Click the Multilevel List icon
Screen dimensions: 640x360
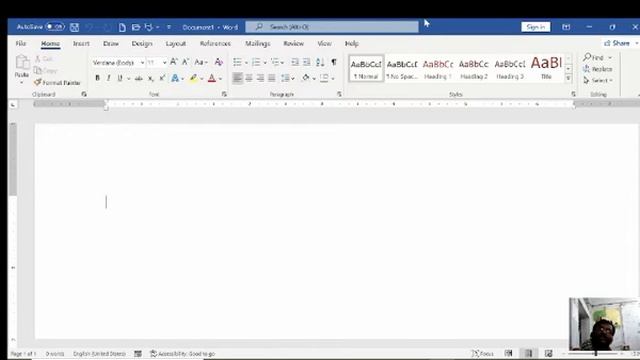click(x=275, y=62)
